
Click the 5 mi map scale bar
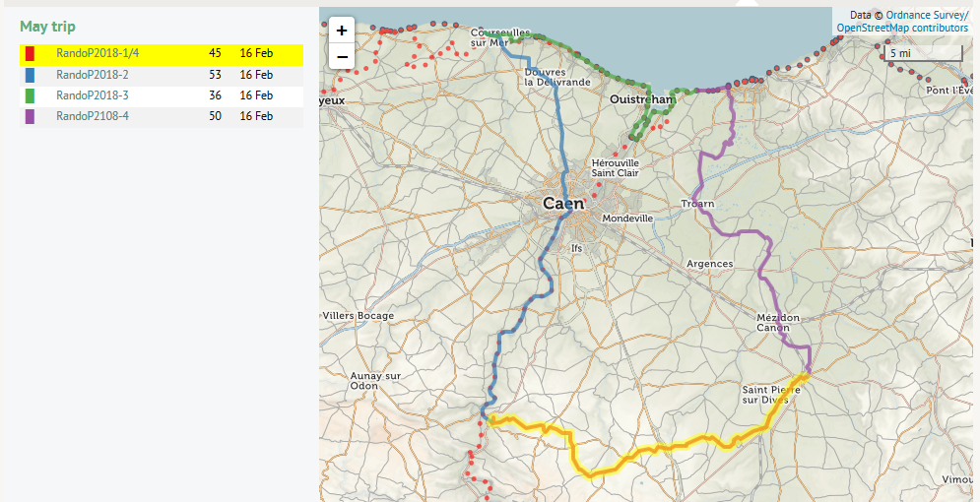click(x=924, y=53)
